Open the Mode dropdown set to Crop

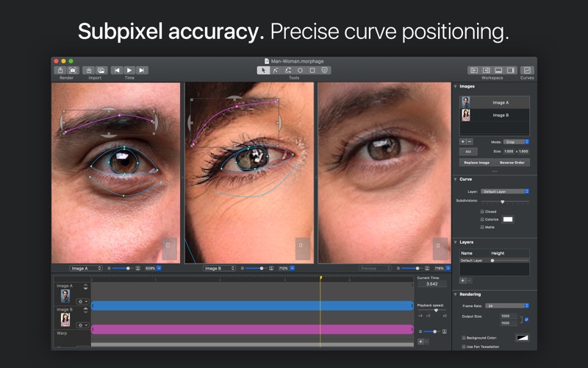517,141
